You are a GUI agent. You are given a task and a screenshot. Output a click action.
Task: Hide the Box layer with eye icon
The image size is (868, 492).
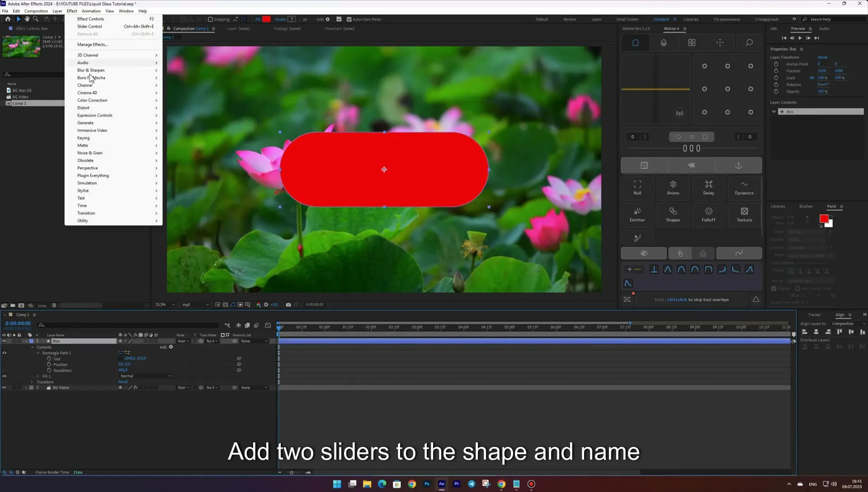point(4,341)
